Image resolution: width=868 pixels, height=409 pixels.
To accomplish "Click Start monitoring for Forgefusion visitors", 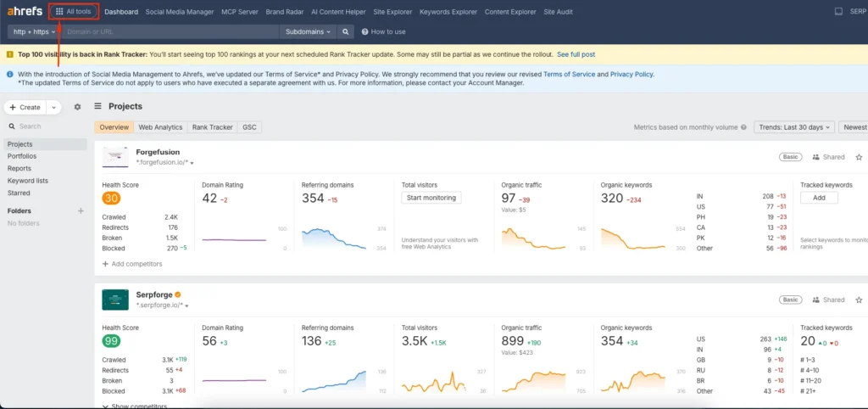I will [x=431, y=198].
